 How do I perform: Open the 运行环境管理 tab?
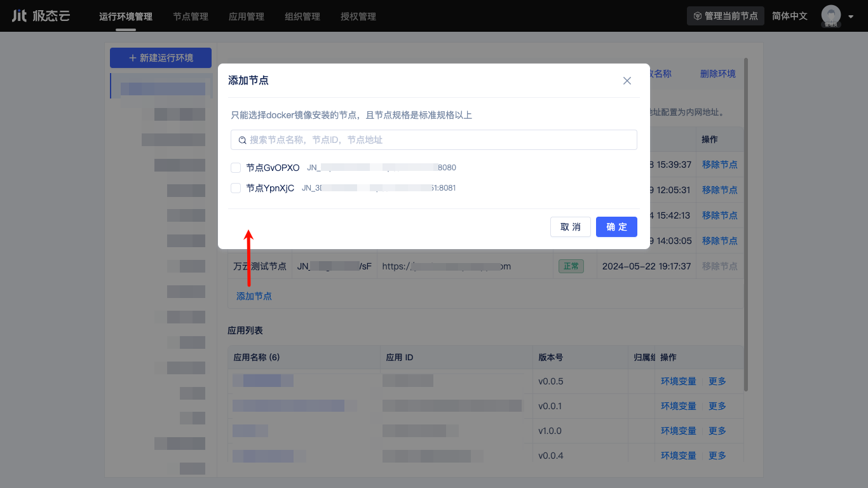(x=126, y=17)
